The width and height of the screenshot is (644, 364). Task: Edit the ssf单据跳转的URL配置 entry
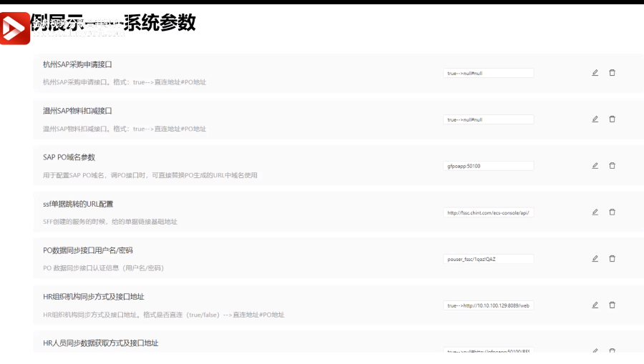[595, 212]
